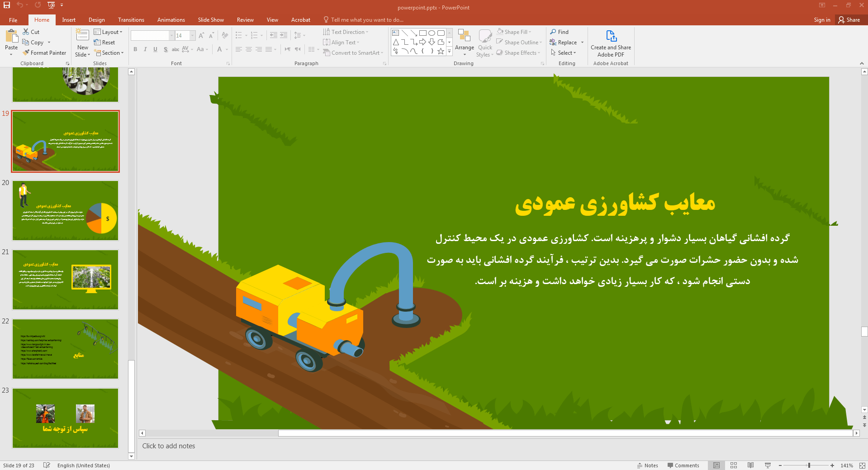Decrease font size with the smaller A icon
Image resolution: width=868 pixels, height=470 pixels.
pyautogui.click(x=211, y=35)
